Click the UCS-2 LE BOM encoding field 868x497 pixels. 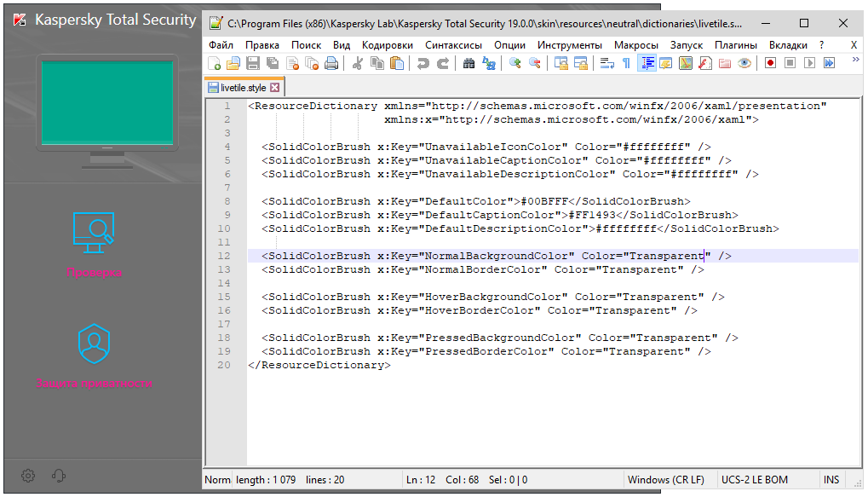click(755, 480)
